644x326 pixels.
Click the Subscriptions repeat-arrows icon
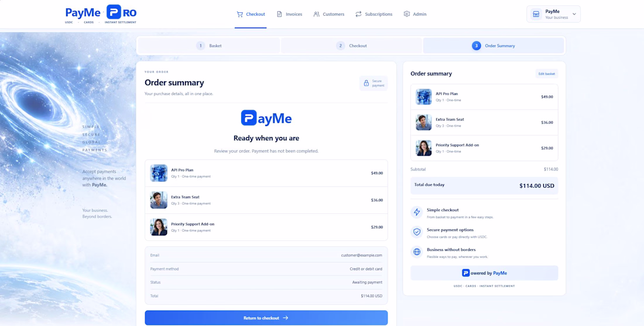click(358, 14)
